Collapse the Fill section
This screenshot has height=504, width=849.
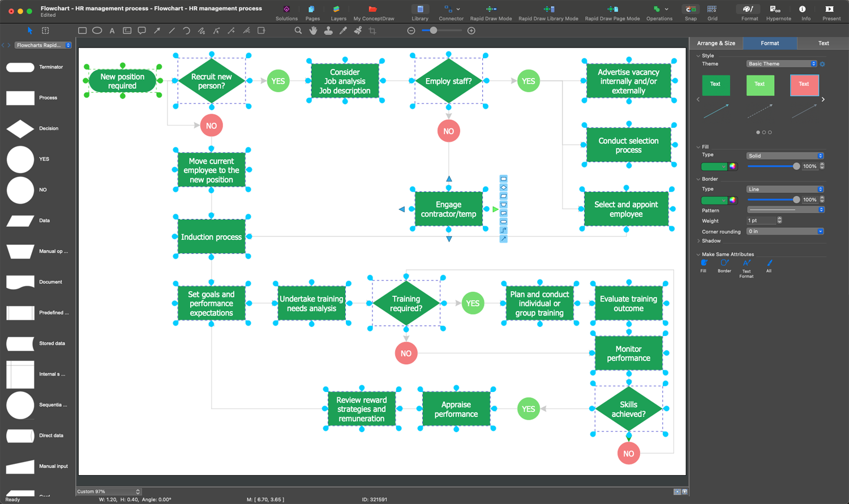point(698,147)
